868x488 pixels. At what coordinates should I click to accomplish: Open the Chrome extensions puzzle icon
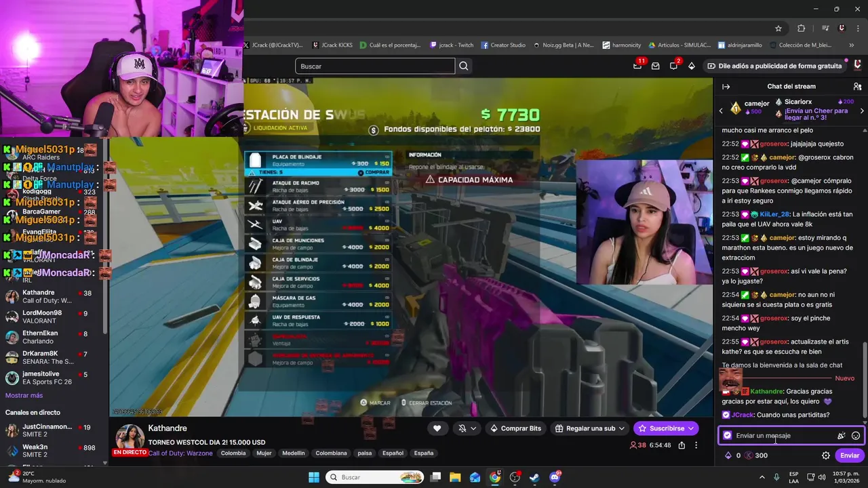point(802,28)
